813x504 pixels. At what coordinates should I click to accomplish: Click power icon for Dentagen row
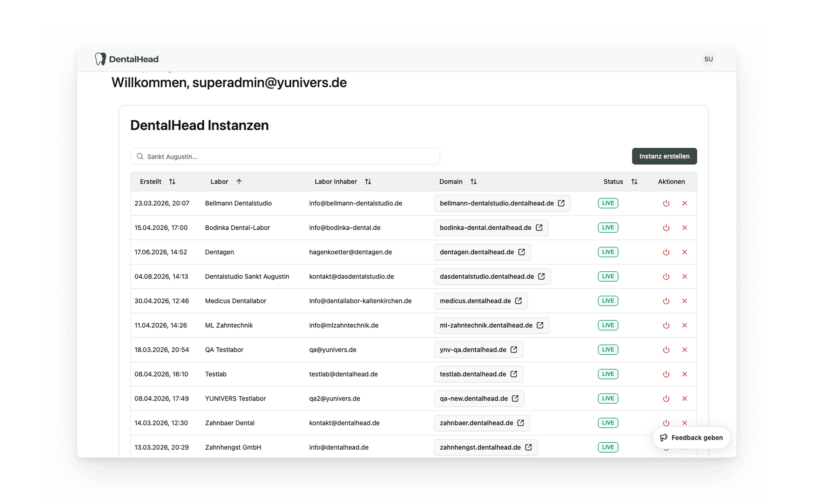pos(666,252)
